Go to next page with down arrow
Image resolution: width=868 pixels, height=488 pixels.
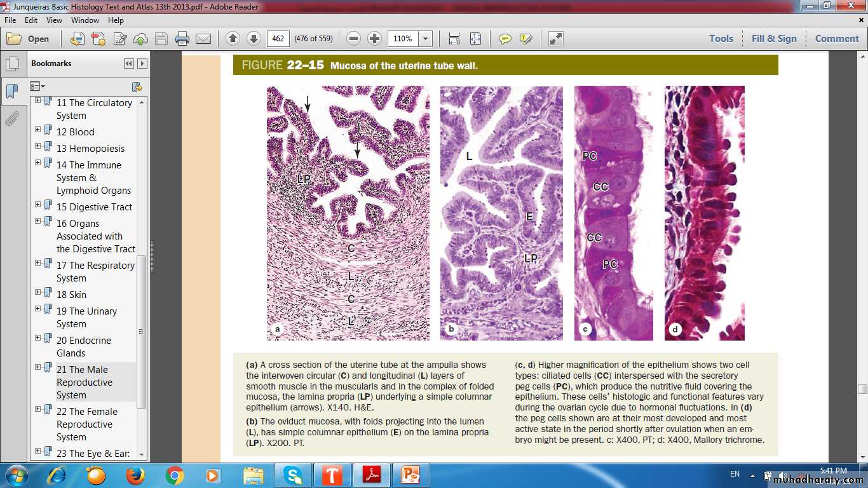click(254, 39)
